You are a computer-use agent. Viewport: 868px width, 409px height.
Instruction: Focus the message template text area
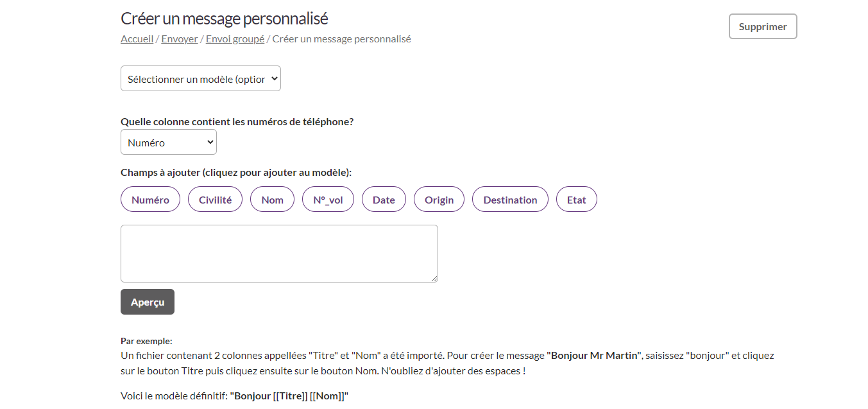279,253
